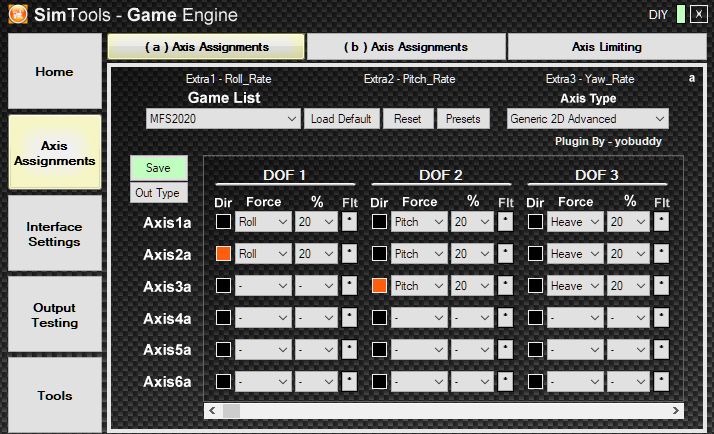Open Interface Settings in the sidebar

click(55, 234)
